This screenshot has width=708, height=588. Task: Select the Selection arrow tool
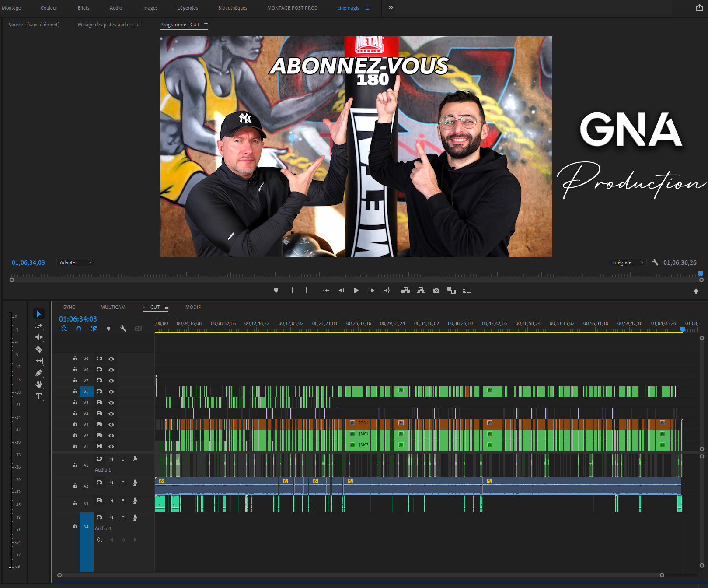pyautogui.click(x=39, y=314)
